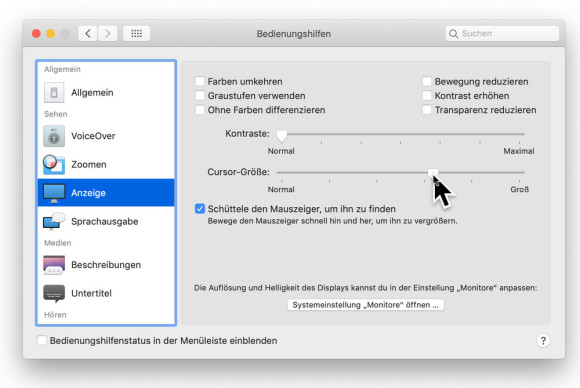Click the Untertitel caption icon

[x=54, y=293]
